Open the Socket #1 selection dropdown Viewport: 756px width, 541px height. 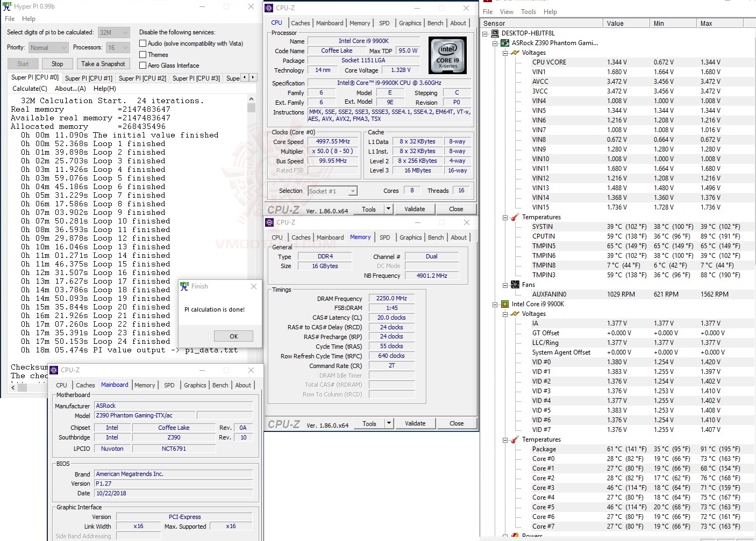(353, 191)
